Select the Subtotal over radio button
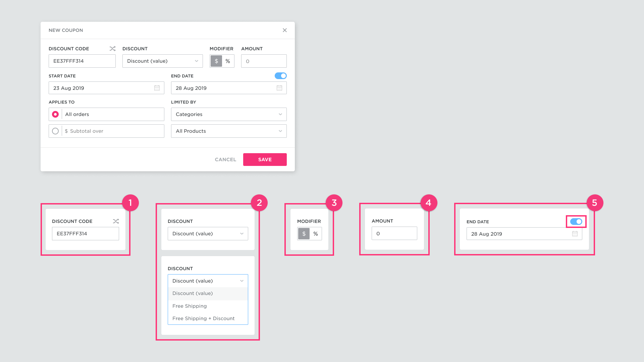The width and height of the screenshot is (644, 362). pos(55,131)
